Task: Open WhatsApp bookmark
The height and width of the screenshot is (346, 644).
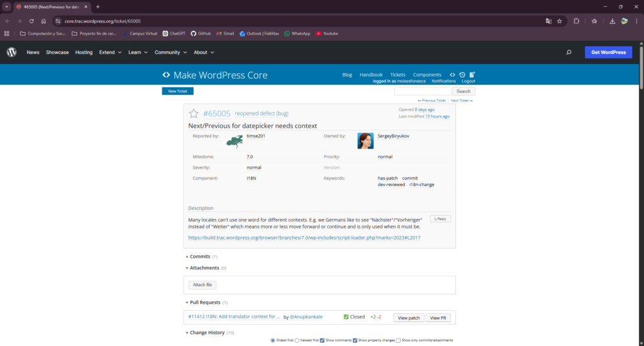Action: (x=297, y=34)
